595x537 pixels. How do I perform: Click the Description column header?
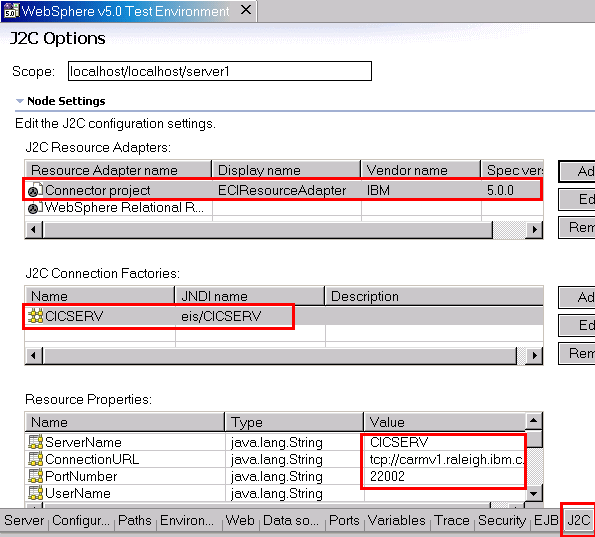click(434, 296)
